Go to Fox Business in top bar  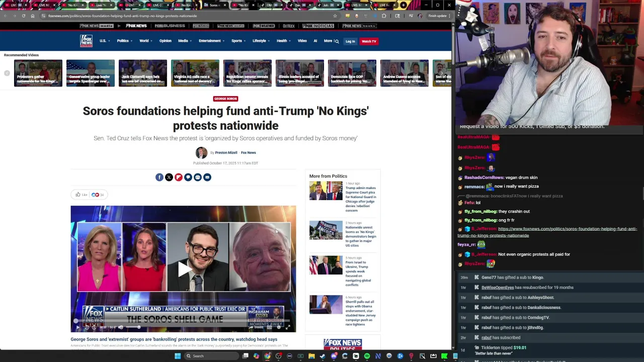click(x=170, y=26)
